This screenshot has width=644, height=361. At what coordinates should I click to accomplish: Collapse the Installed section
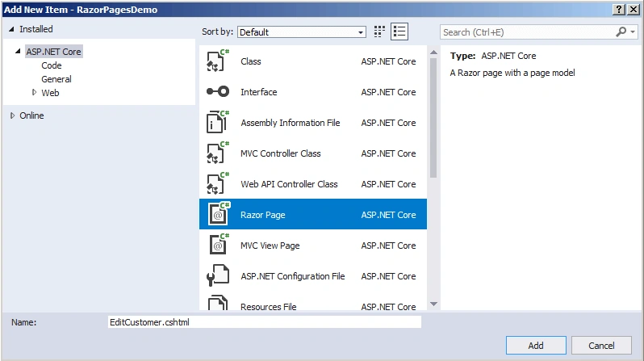(x=11, y=29)
